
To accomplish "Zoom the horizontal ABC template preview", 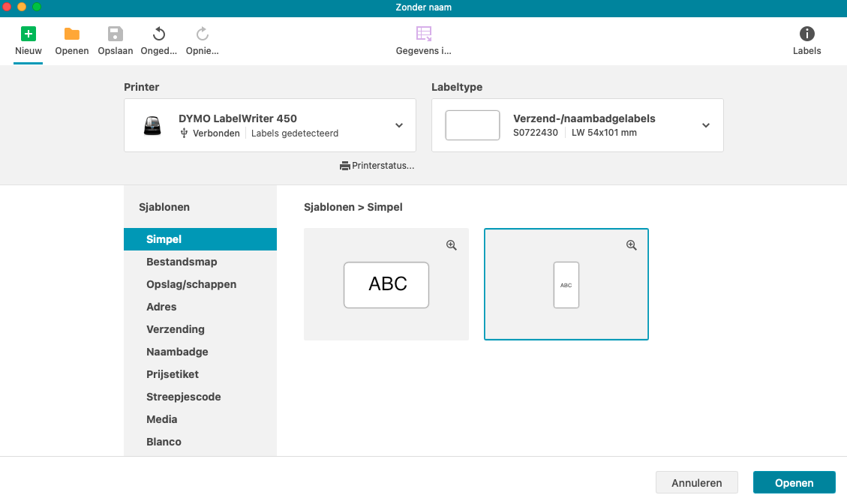I will (x=451, y=245).
